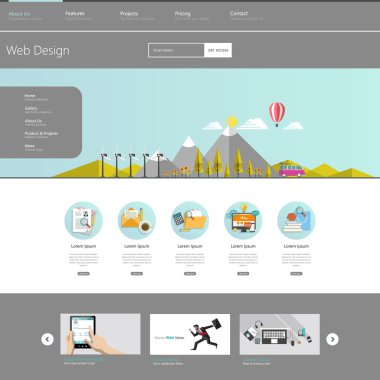
Task: Click small button below the books card
Action: [x=296, y=274]
